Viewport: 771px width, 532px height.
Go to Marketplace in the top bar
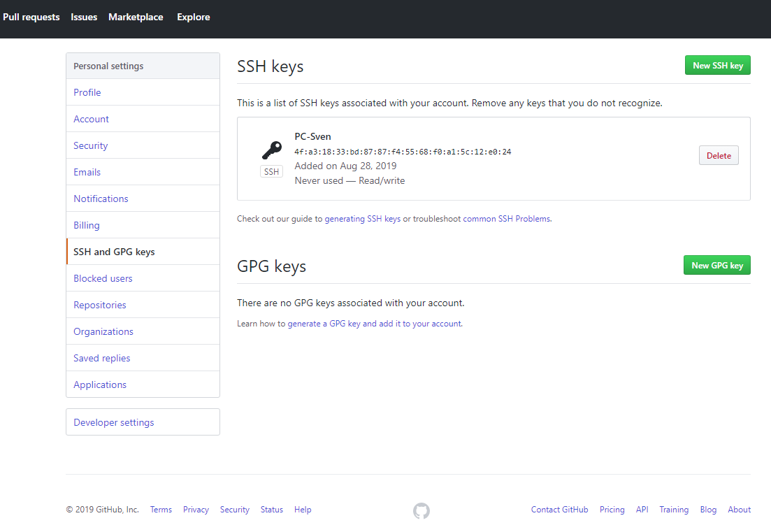tap(136, 17)
